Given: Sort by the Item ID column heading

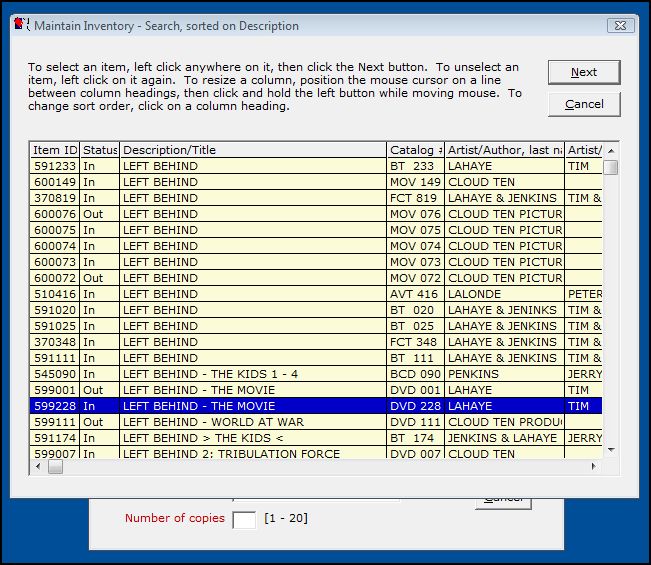Looking at the screenshot, I should point(55,150).
